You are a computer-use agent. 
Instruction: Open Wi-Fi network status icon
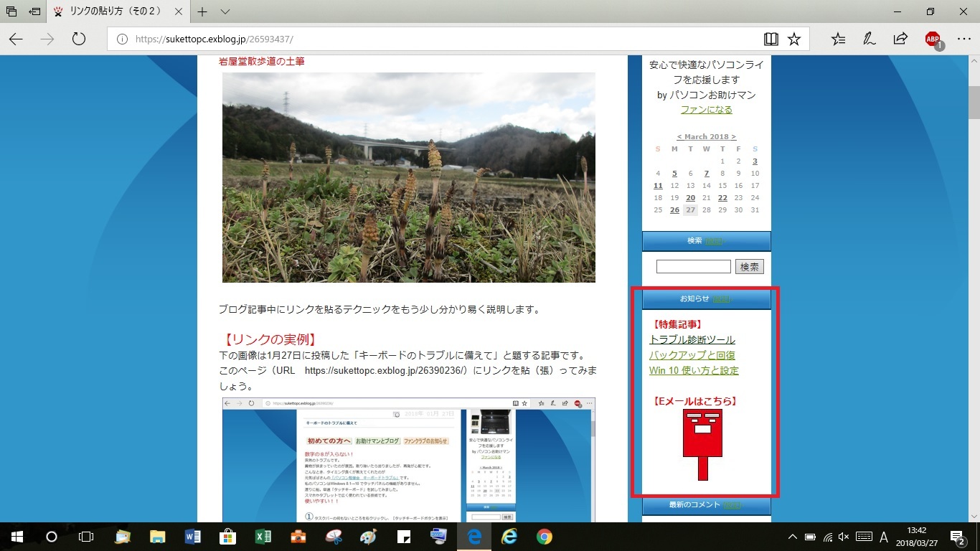[x=827, y=537]
